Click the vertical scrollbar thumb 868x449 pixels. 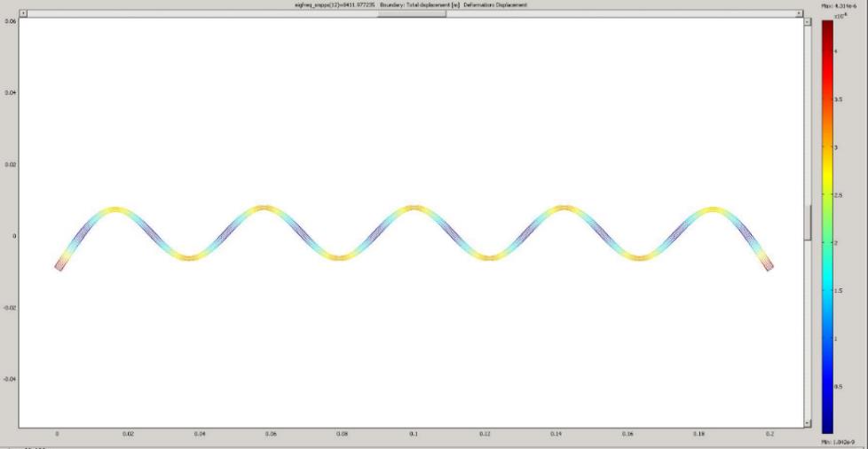coord(808,223)
